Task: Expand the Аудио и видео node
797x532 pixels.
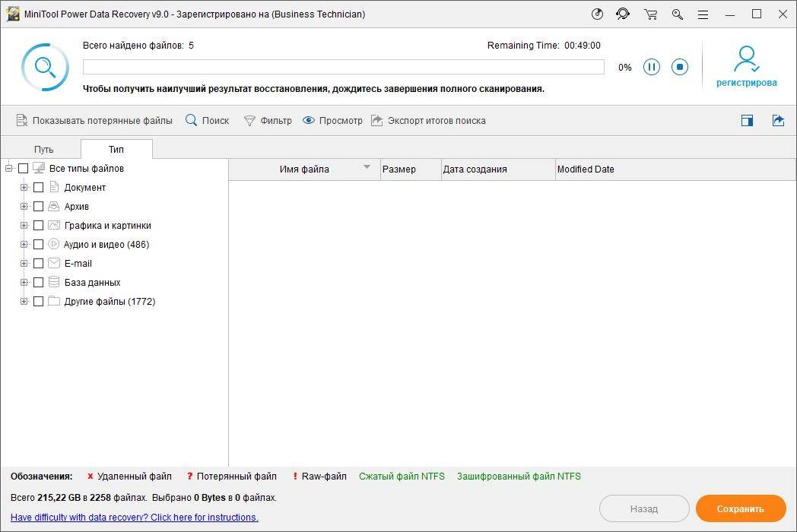Action: [x=24, y=245]
